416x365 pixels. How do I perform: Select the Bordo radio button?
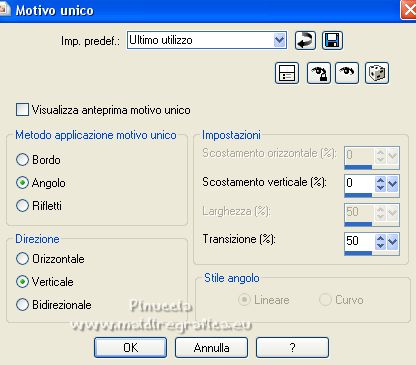pos(22,160)
